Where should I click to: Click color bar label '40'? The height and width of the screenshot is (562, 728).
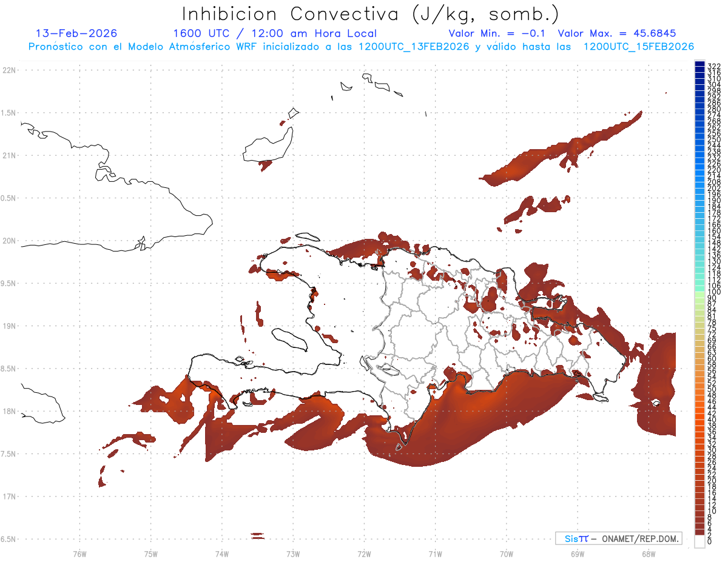point(712,420)
